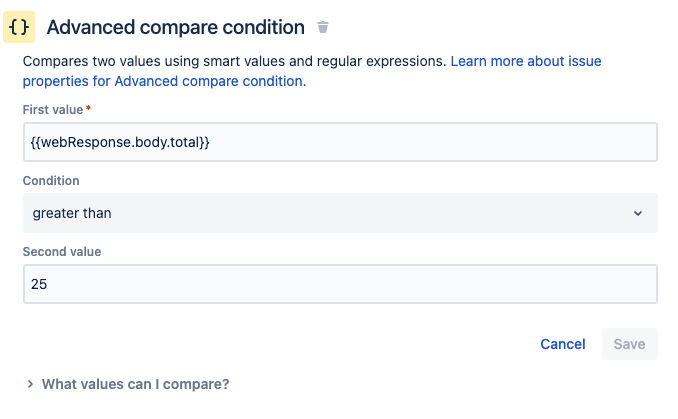The width and height of the screenshot is (678, 419).
Task: Click the webResponse.body.total text in First value
Action: (x=121, y=142)
